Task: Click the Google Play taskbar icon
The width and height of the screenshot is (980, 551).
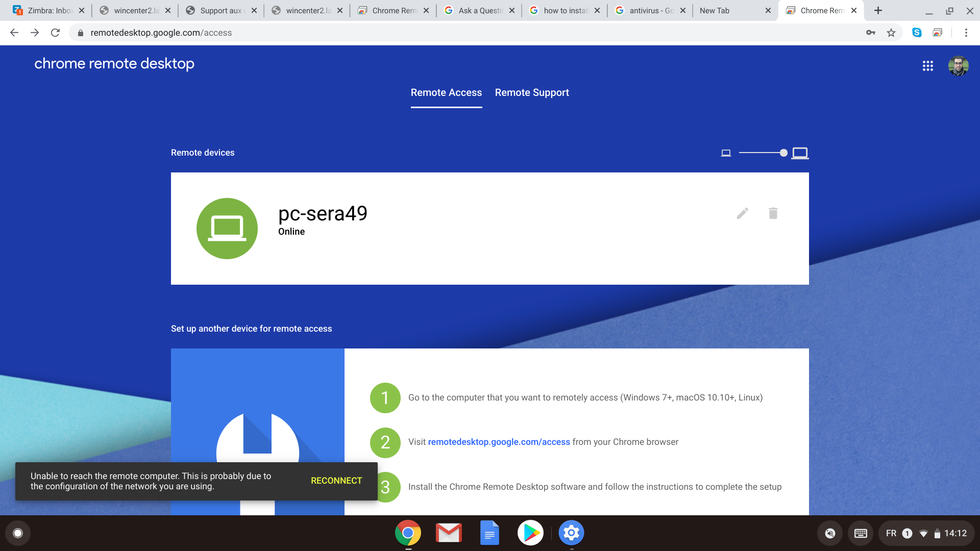Action: [x=531, y=532]
